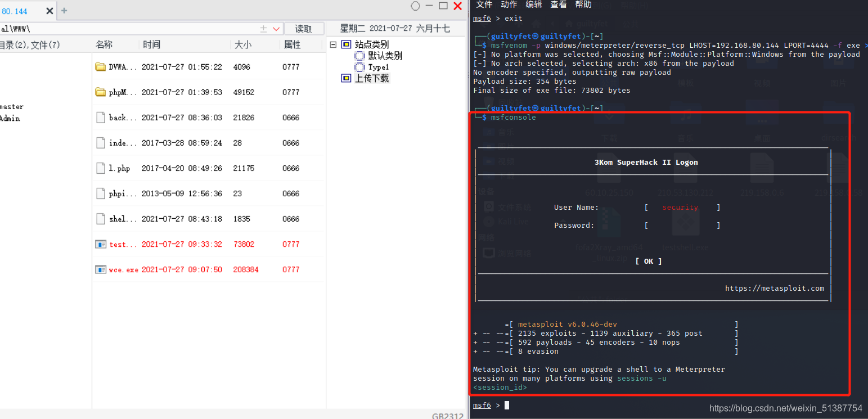Click the size value 21826
This screenshot has width=868, height=419.
pos(244,118)
